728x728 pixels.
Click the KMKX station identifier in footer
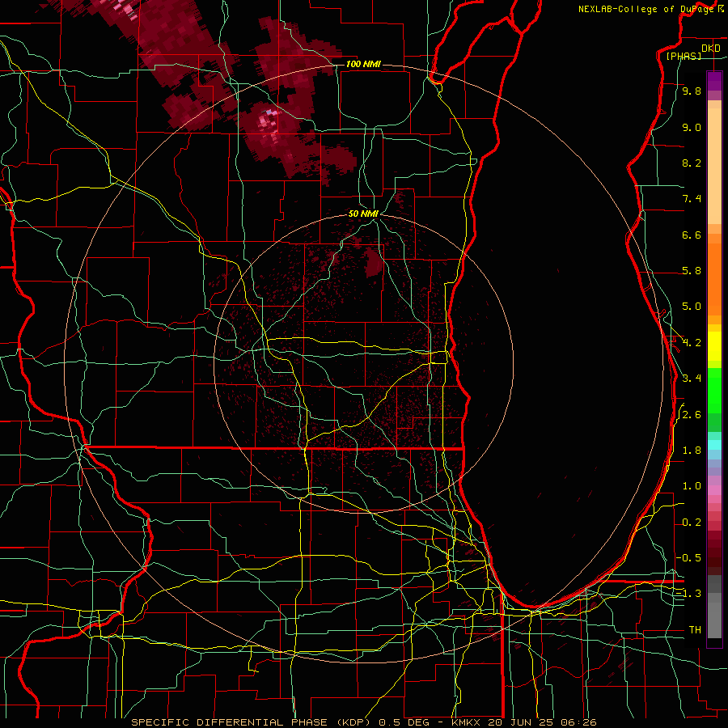(466, 722)
